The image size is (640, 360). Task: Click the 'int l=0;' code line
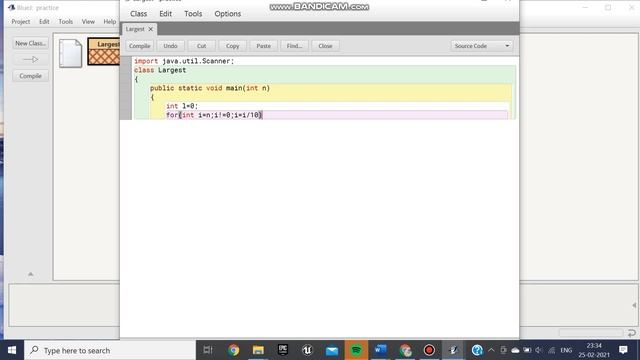[182, 106]
